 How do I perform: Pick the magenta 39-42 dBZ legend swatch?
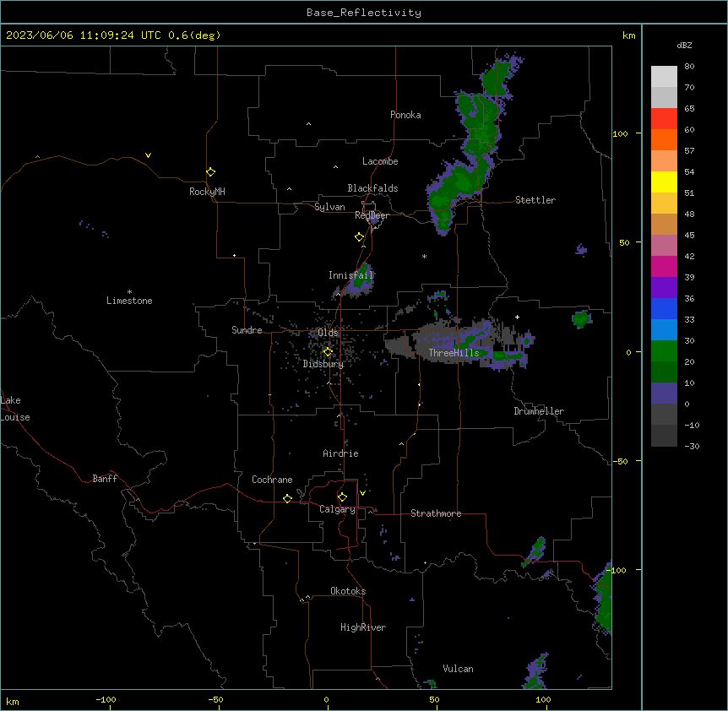coord(664,266)
